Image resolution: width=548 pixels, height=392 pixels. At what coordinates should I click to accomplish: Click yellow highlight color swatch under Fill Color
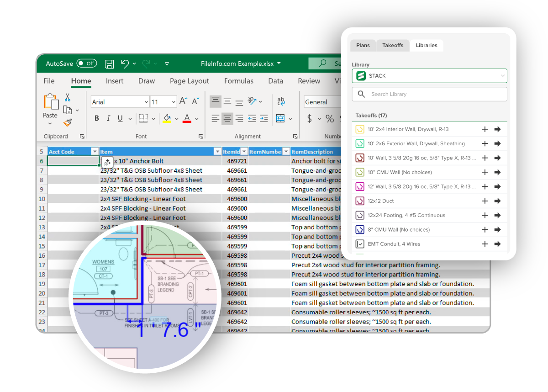tap(166, 121)
